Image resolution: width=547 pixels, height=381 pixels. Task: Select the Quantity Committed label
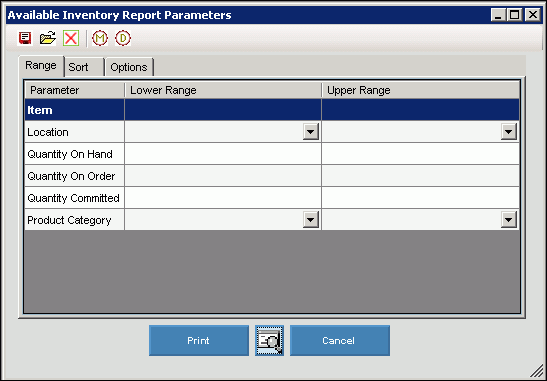coord(74,198)
